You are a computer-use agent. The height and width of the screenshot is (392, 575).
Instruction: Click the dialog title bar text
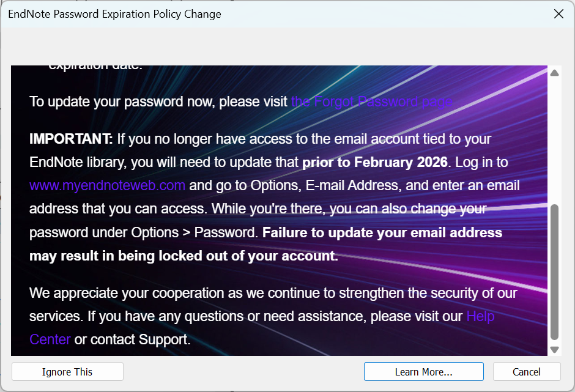114,14
